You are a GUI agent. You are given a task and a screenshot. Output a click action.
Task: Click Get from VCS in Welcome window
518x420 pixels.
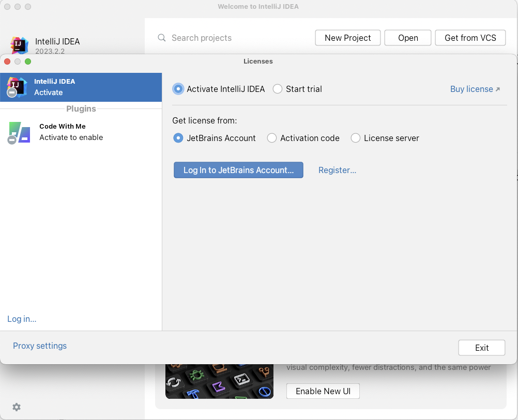pyautogui.click(x=470, y=38)
